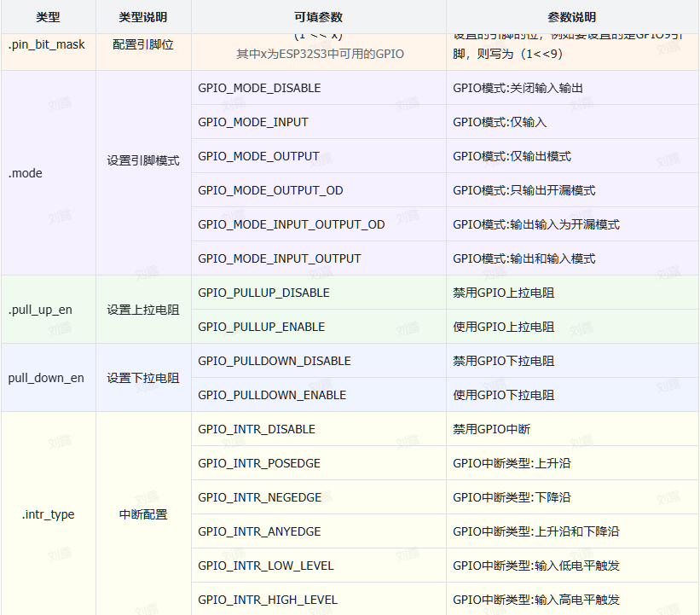Click the GPIO_MODE_INPUT_OUTPUT_OD cell
This screenshot has width=700, height=615.
pos(291,224)
